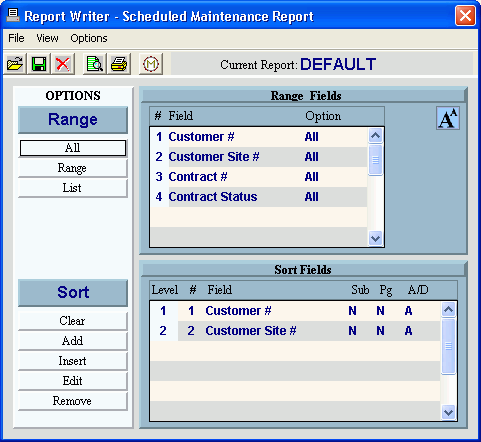Print the report using printer icon
The height and width of the screenshot is (442, 481).
coord(119,64)
